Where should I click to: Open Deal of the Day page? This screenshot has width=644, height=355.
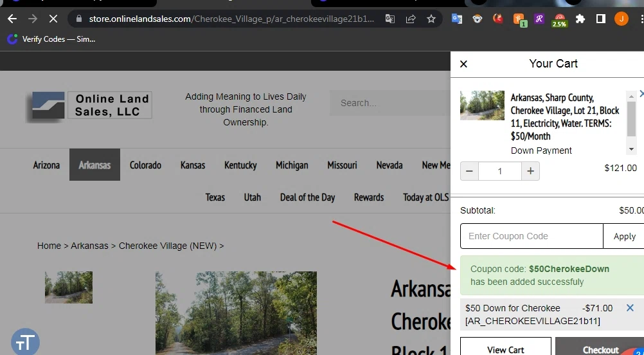tap(308, 197)
